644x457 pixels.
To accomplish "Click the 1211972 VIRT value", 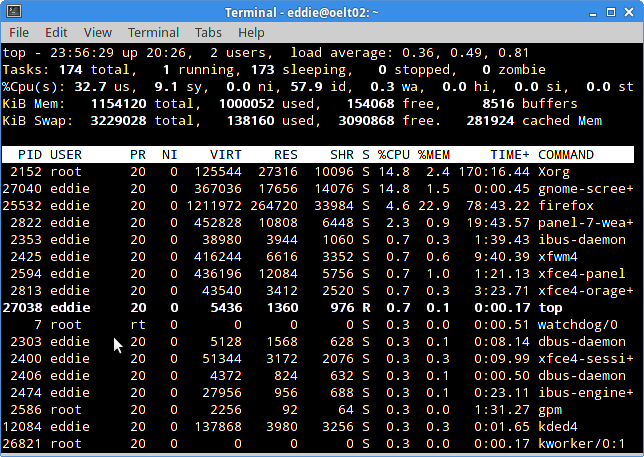I will tap(214, 206).
